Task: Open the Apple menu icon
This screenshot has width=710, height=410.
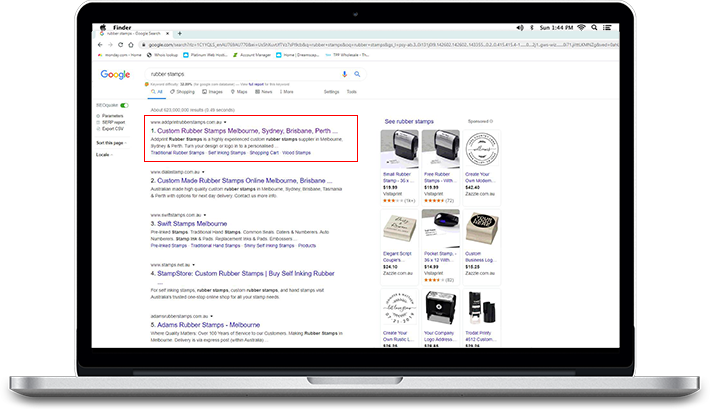Action: point(103,27)
